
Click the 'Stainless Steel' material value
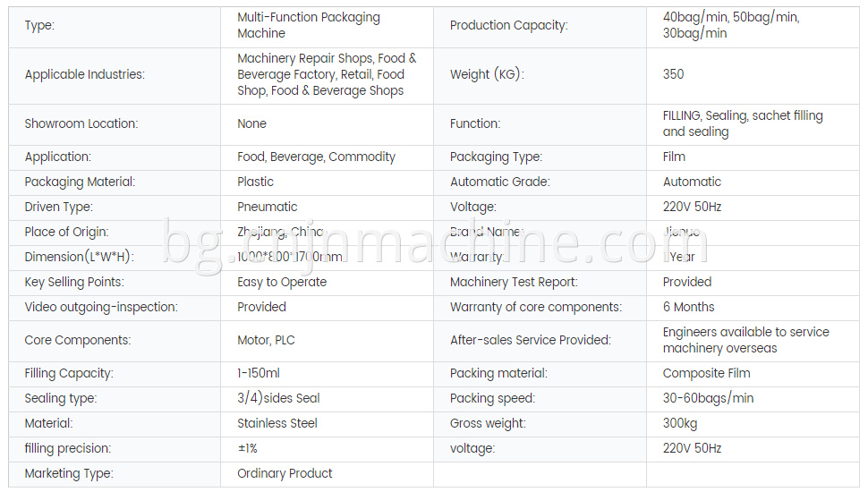tap(277, 423)
